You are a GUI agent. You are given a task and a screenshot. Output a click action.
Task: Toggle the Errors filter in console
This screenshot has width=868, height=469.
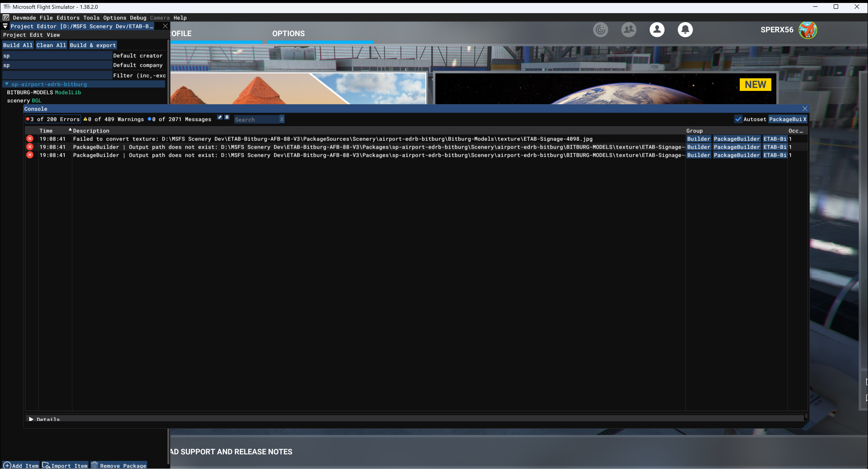pyautogui.click(x=53, y=119)
